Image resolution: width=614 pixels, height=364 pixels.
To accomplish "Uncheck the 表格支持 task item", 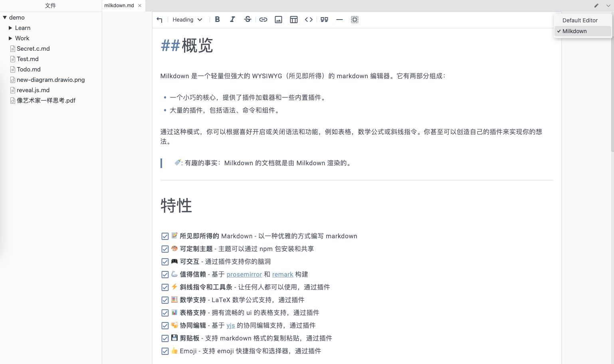I will [x=165, y=313].
